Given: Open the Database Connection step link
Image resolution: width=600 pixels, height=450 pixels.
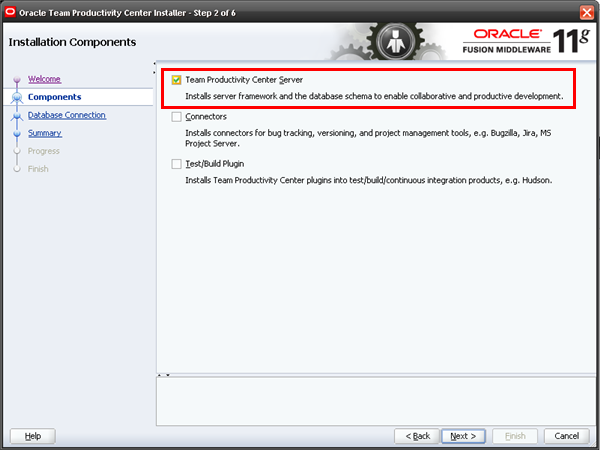Looking at the screenshot, I should (x=67, y=115).
